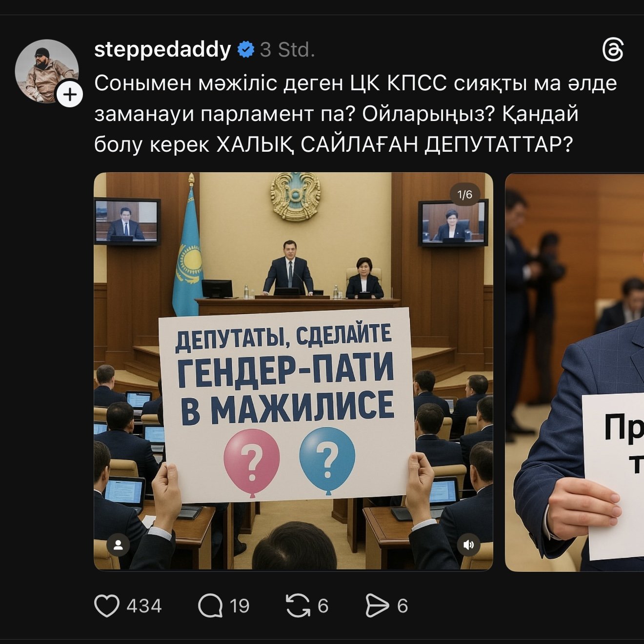
Task: Click the blue verified badge
Action: [x=245, y=50]
